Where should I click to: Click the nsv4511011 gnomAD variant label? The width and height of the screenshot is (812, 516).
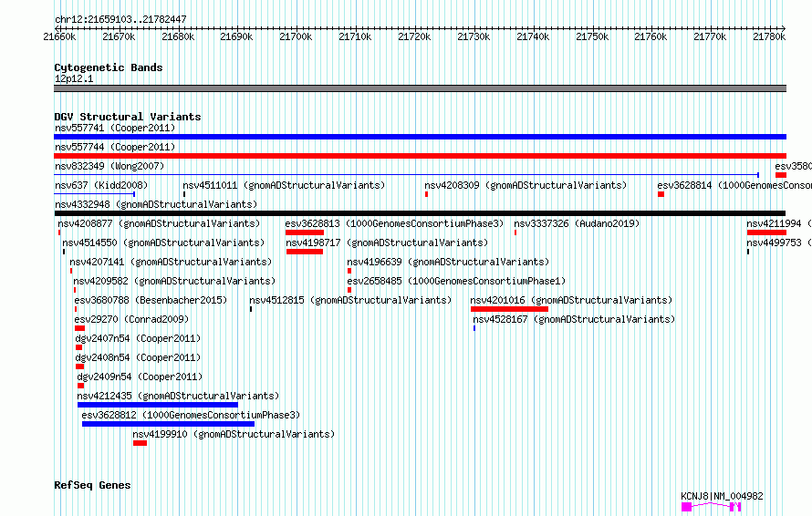tap(284, 185)
